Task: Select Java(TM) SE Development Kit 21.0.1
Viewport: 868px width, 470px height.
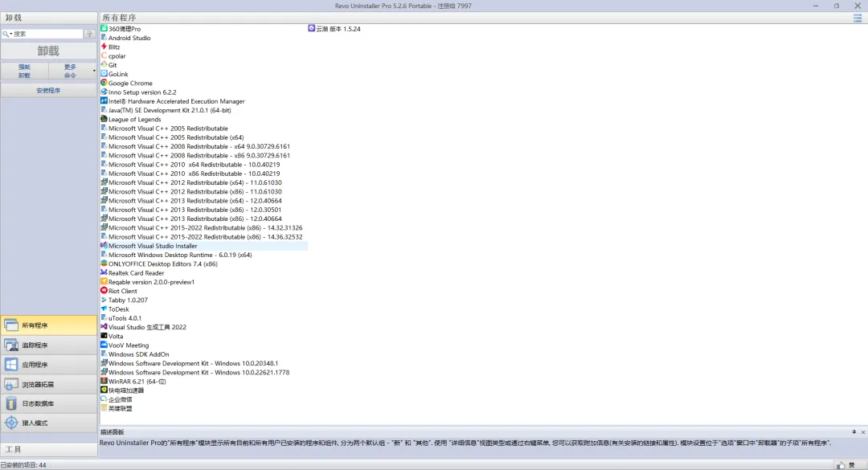Action: pos(170,110)
